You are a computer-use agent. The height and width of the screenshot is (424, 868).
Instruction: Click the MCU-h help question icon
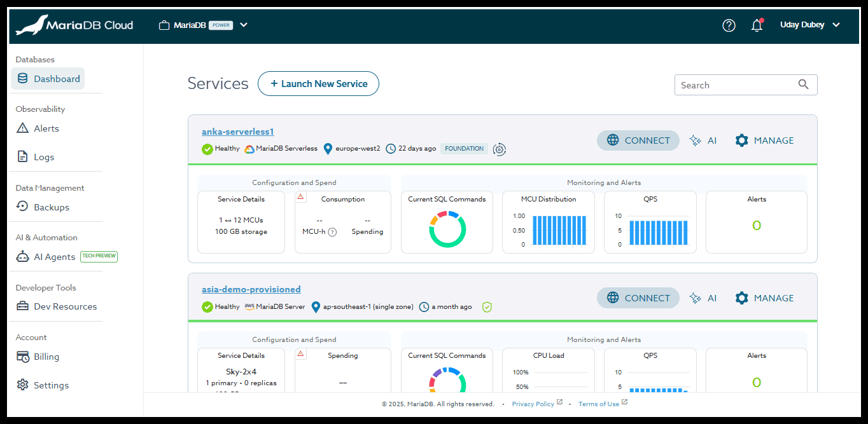coord(332,232)
